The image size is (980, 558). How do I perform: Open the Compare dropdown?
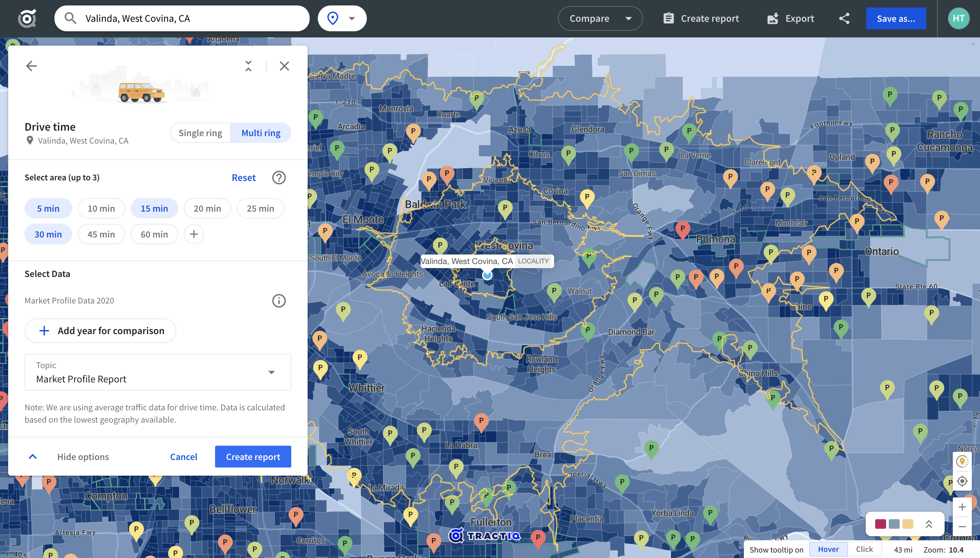tap(600, 18)
